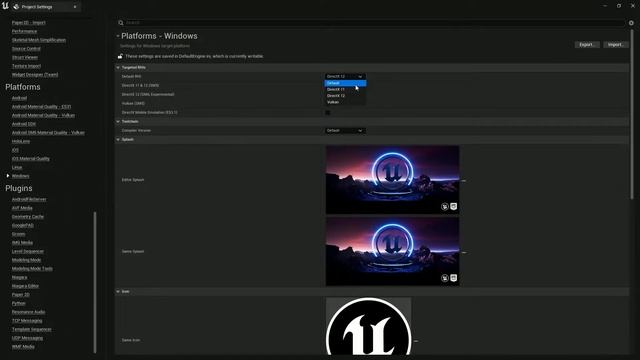Collapse the Icon section
Screen dimensions: 640x360
118,291
